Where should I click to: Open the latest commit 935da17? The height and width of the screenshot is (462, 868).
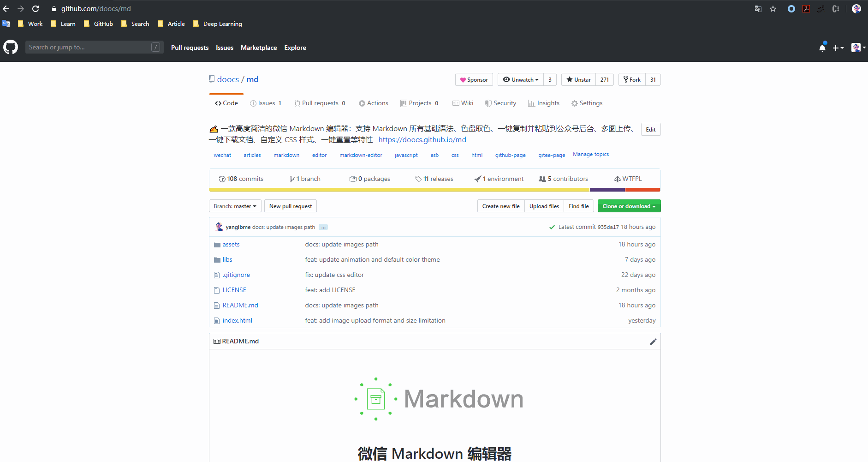pyautogui.click(x=608, y=227)
